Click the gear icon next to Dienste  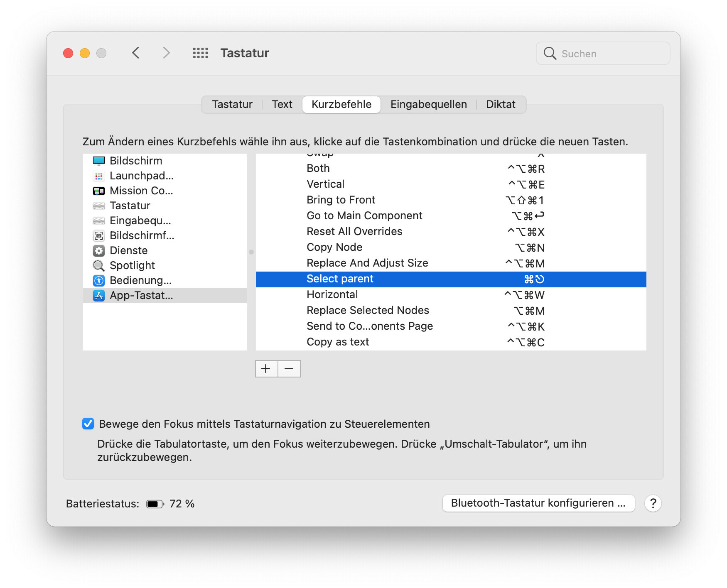[x=99, y=251]
